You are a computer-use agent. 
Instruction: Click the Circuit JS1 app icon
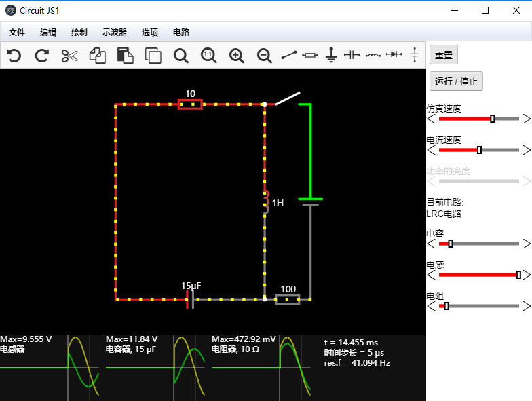pyautogui.click(x=11, y=11)
